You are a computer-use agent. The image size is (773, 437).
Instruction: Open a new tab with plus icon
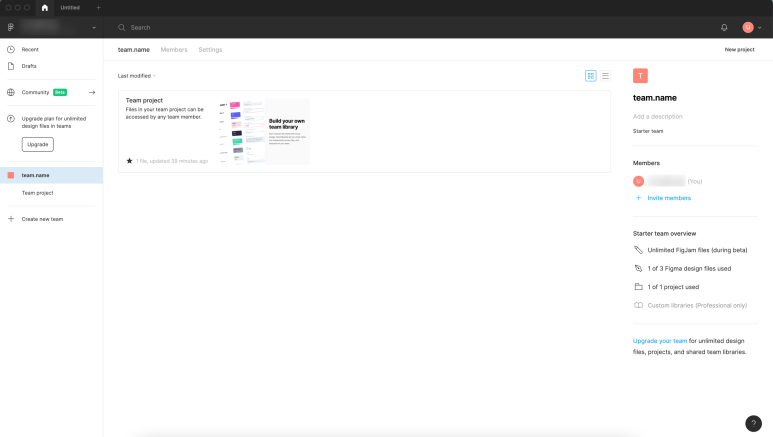click(x=98, y=7)
